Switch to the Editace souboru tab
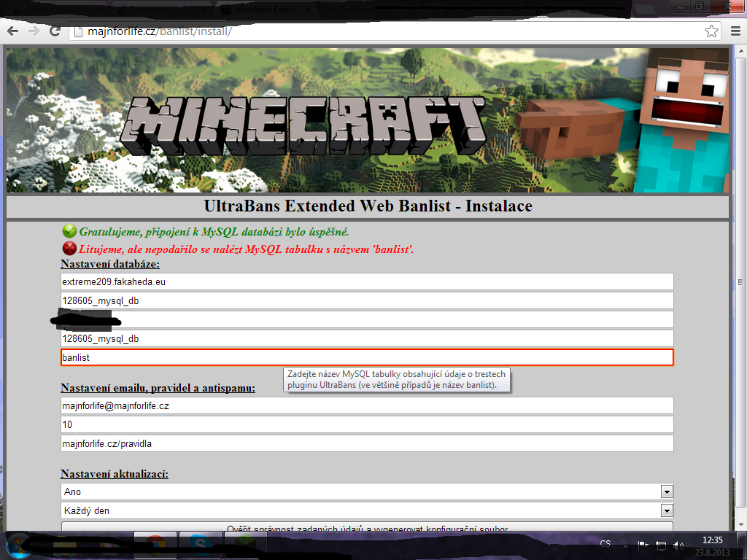The image size is (747, 560). [57, 9]
